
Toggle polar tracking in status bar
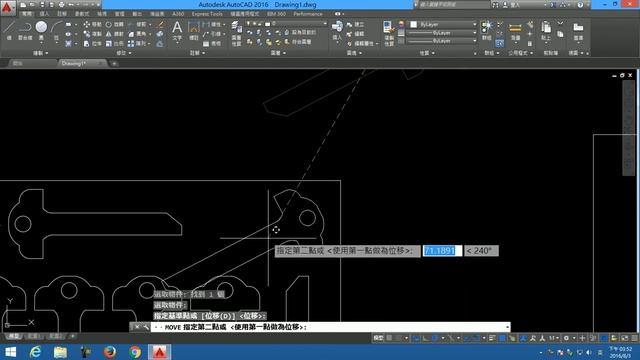tap(436, 338)
